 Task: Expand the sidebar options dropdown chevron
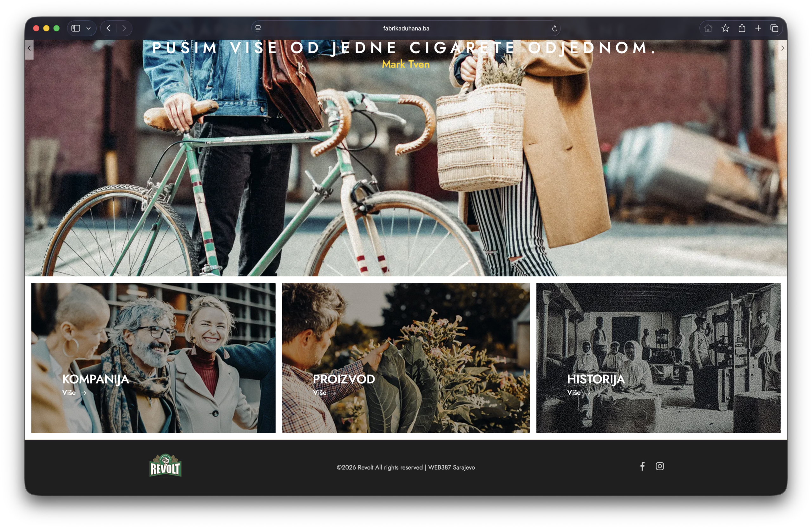(x=88, y=28)
